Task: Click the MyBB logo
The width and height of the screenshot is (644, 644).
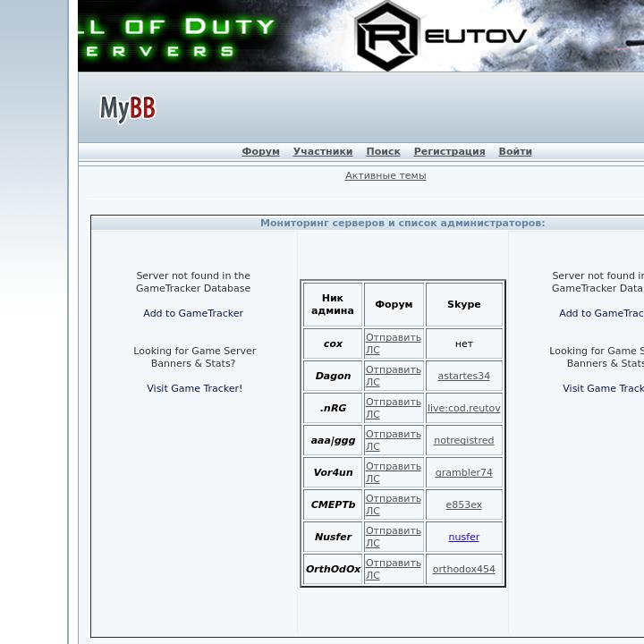Action: point(128,108)
